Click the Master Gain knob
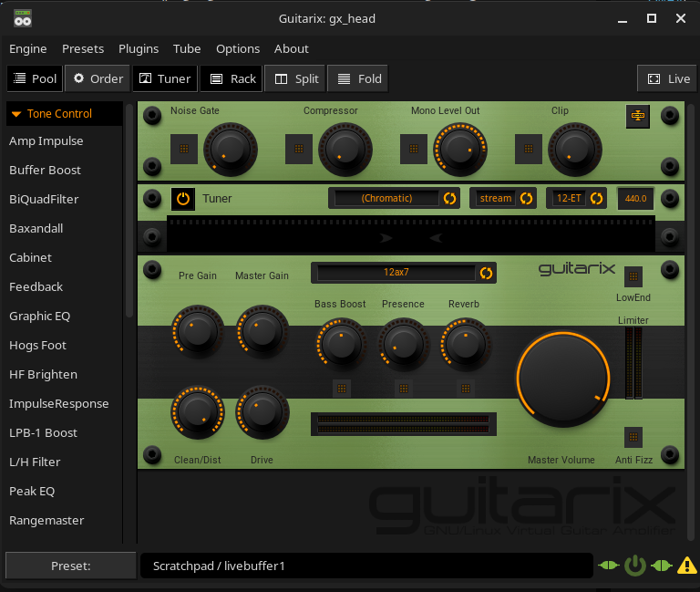 [262, 331]
